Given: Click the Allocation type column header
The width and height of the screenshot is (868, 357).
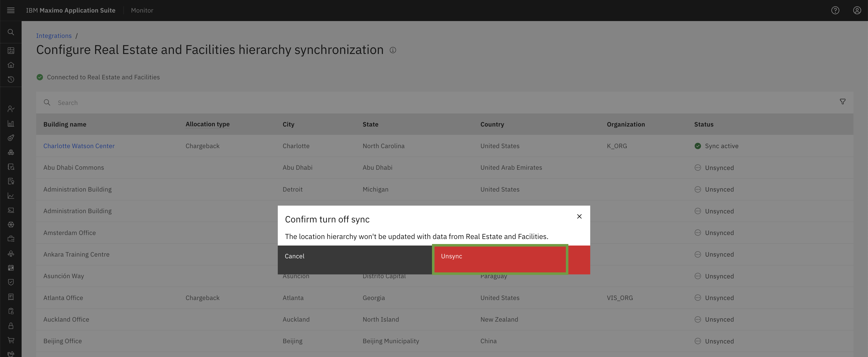Looking at the screenshot, I should click(207, 124).
